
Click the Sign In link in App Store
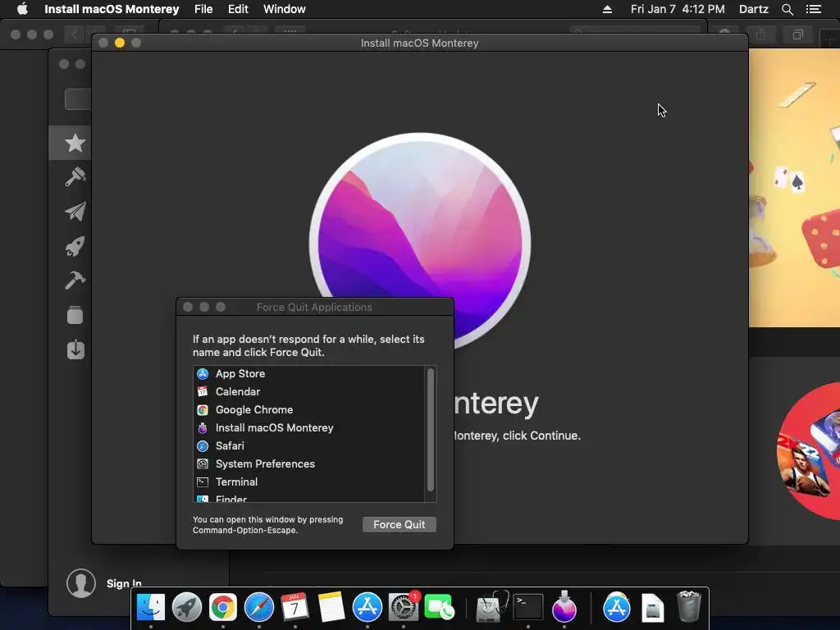pos(124,583)
